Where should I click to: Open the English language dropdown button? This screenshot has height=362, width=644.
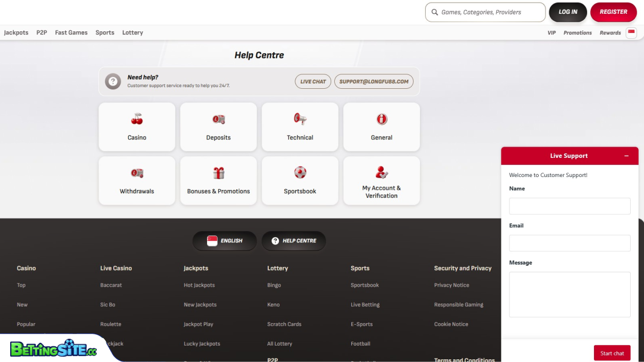click(225, 241)
